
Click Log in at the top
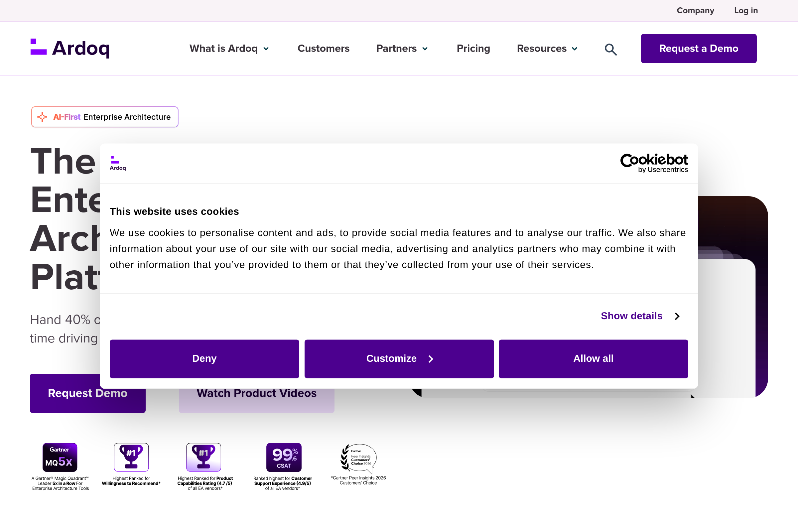pos(746,11)
